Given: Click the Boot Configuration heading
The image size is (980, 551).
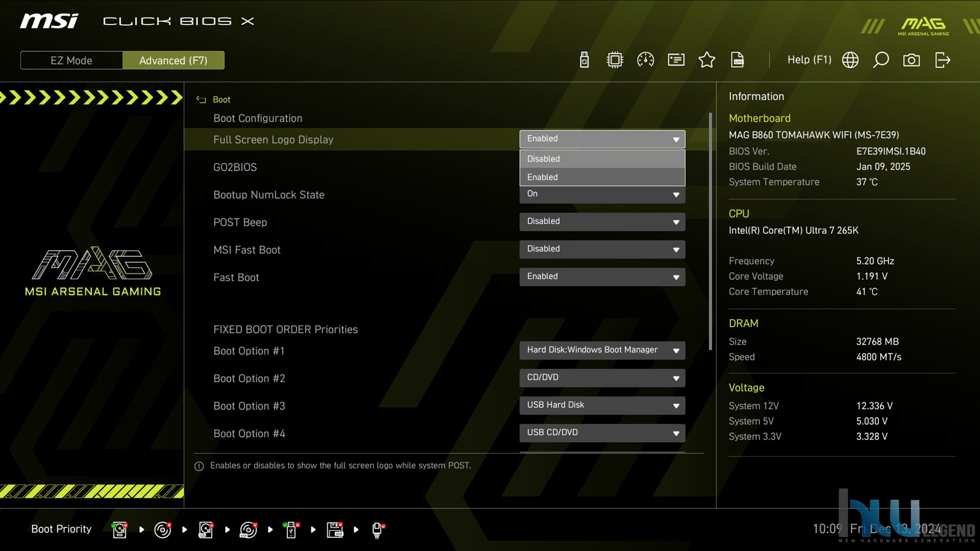Looking at the screenshot, I should (x=258, y=118).
